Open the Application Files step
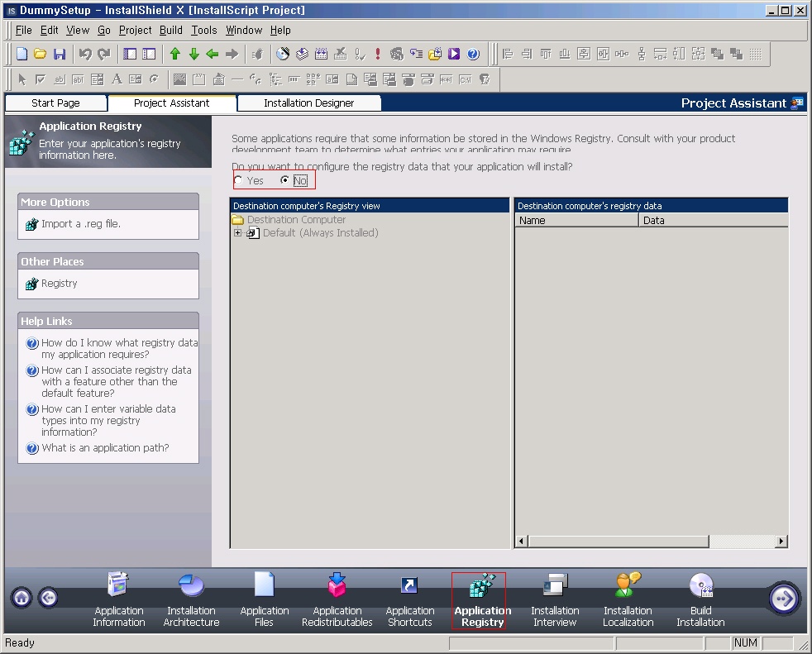 pyautogui.click(x=264, y=599)
